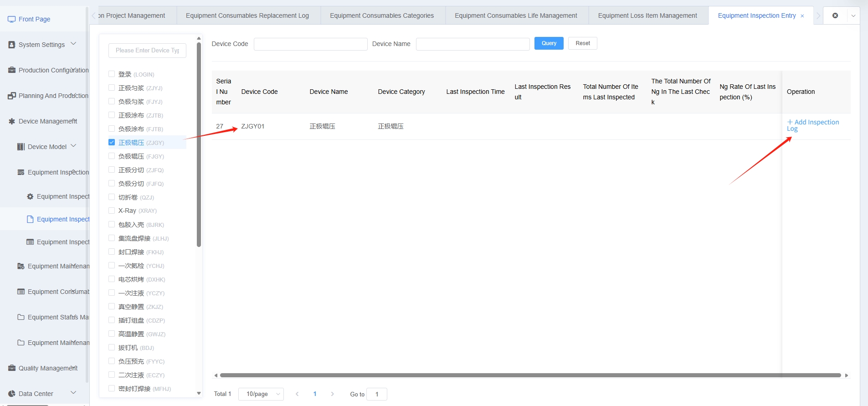The image size is (868, 406).
Task: Click the Production Configuration briefcase icon
Action: point(12,70)
